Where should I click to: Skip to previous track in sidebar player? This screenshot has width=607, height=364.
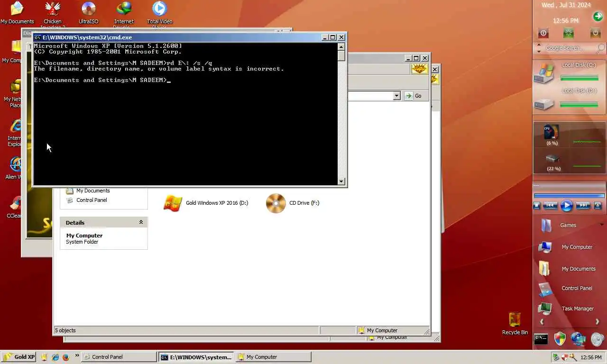(x=550, y=205)
